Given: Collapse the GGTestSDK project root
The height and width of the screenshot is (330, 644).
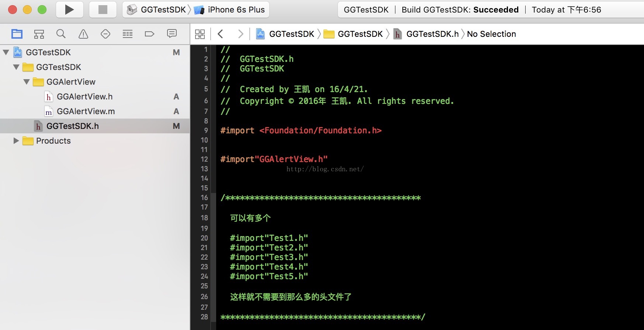Looking at the screenshot, I should 6,52.
